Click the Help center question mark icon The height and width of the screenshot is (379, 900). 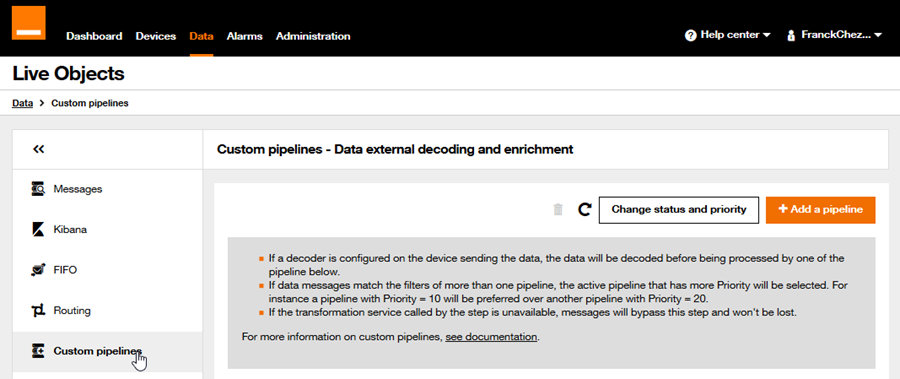690,36
